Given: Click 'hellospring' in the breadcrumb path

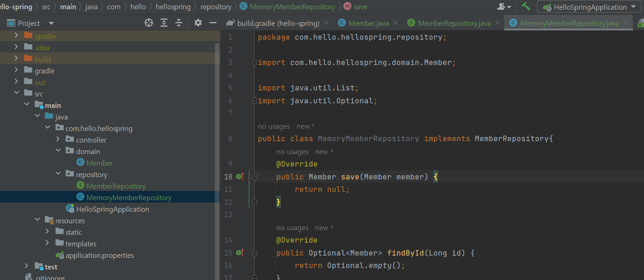Looking at the screenshot, I should (x=173, y=6).
